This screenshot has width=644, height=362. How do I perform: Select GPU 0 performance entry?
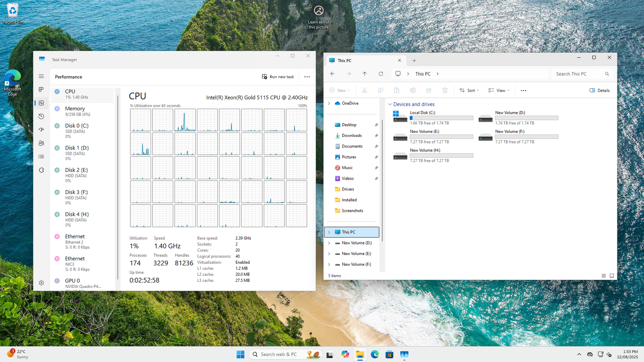pyautogui.click(x=83, y=283)
